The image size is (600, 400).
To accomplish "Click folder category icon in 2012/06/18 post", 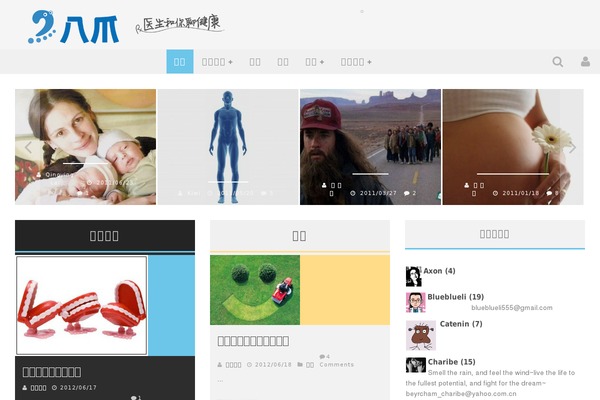I will [300, 365].
